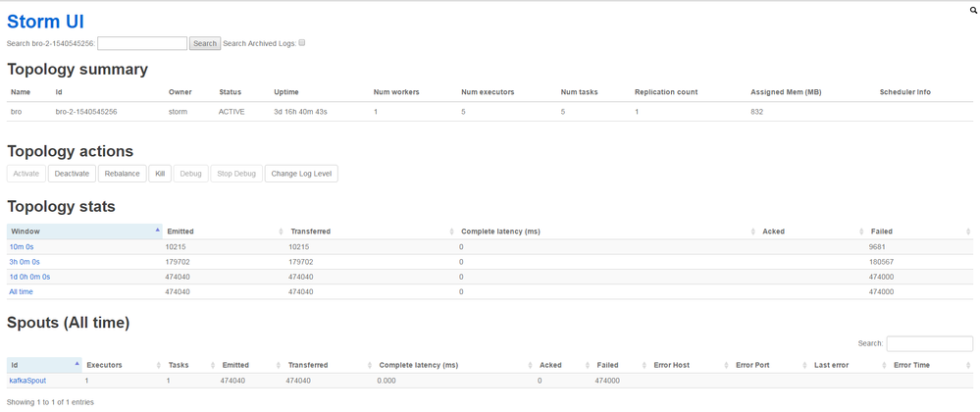Image resolution: width=980 pixels, height=412 pixels.
Task: Sort Topology stats by Window column
Action: click(x=84, y=232)
